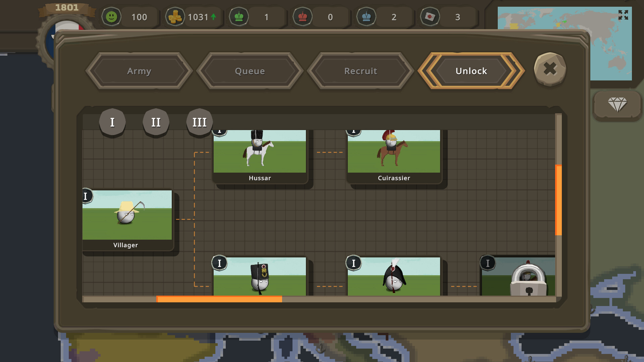
Task: Click the blue king counter icon
Action: pos(366,17)
